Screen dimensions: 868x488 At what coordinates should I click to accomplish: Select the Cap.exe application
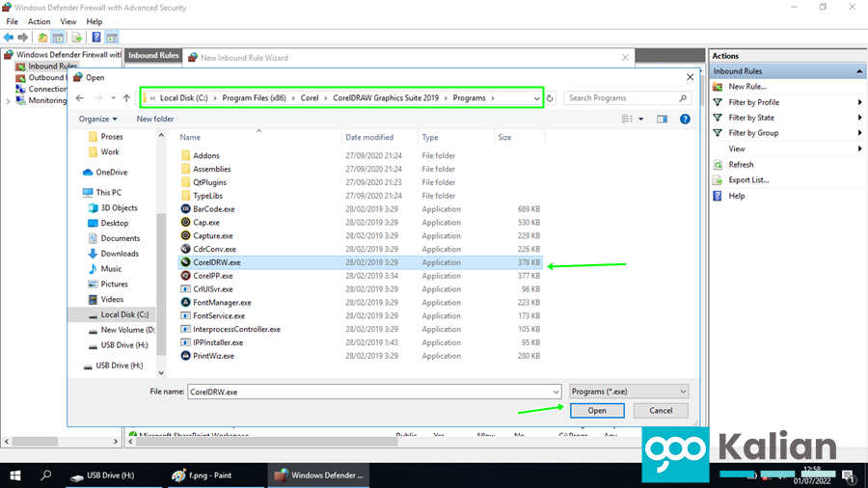[206, 223]
